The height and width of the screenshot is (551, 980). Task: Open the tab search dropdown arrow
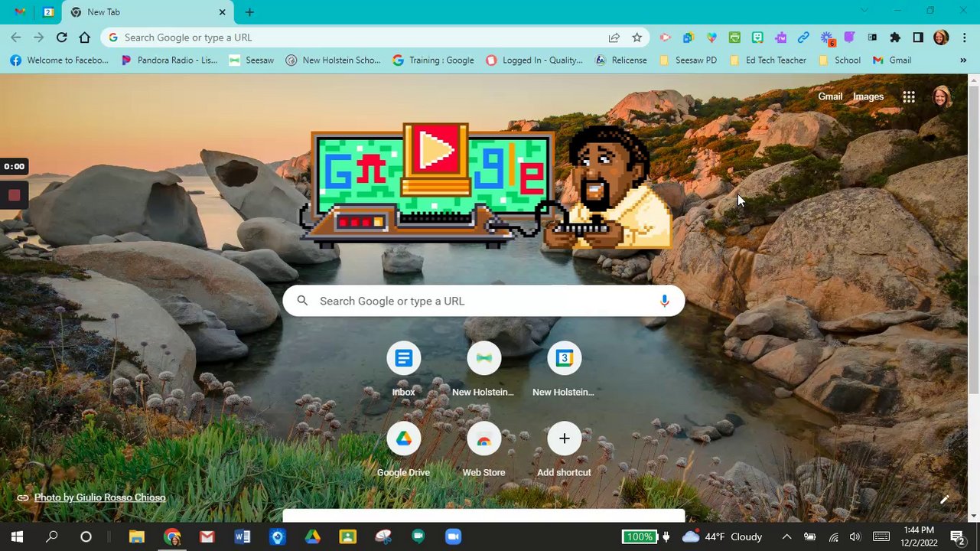[x=864, y=11]
